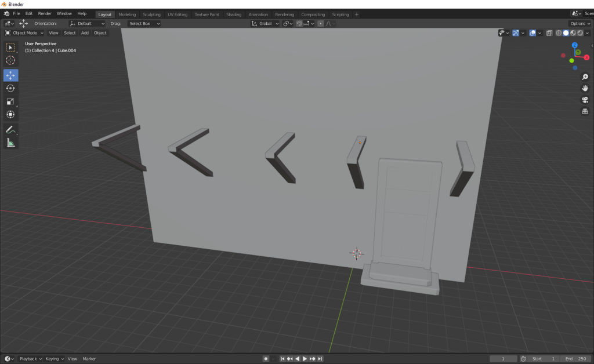Switch to the Sculpting workspace tab

pyautogui.click(x=151, y=14)
